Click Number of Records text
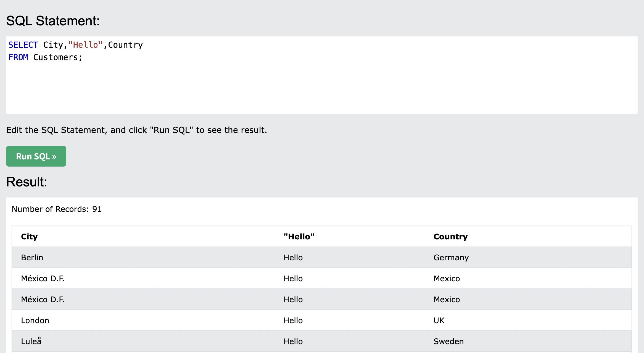644x353 pixels. [57, 209]
